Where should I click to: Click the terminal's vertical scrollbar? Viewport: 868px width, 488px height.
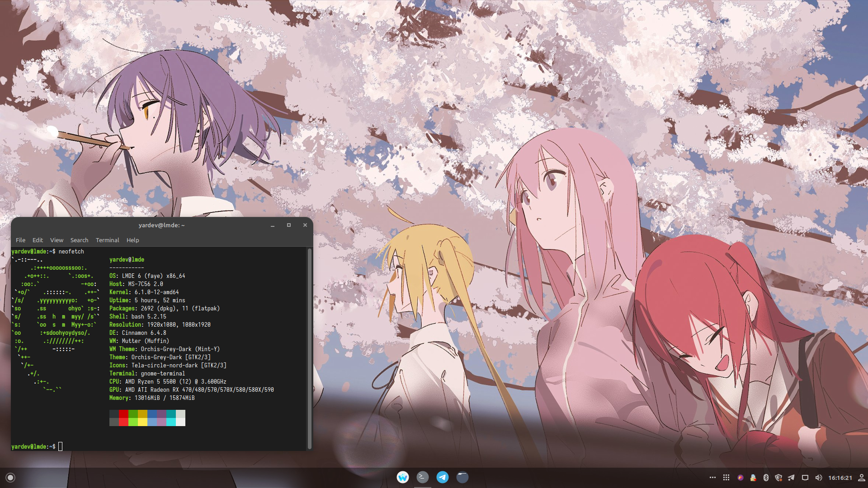click(310, 348)
